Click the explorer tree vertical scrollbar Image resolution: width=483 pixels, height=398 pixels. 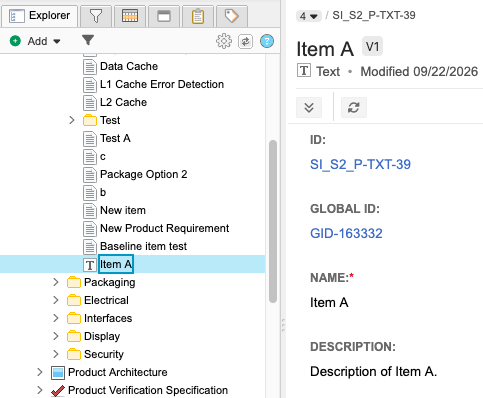(x=273, y=221)
